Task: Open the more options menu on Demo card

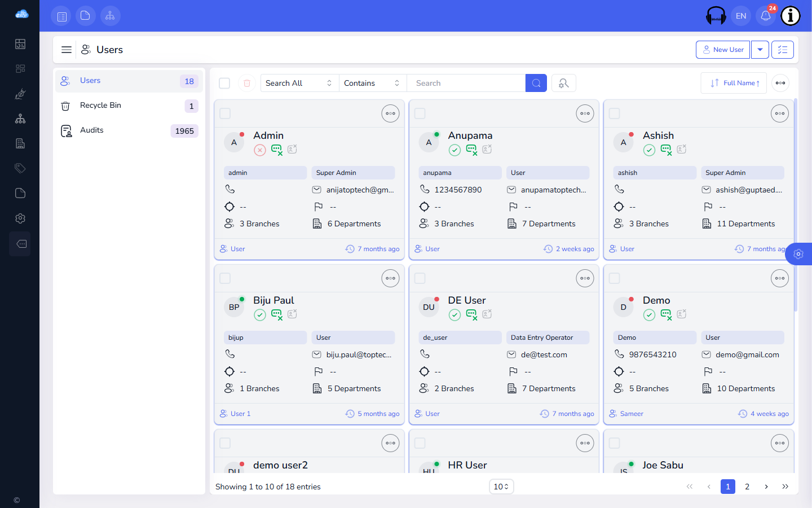Action: pyautogui.click(x=780, y=278)
